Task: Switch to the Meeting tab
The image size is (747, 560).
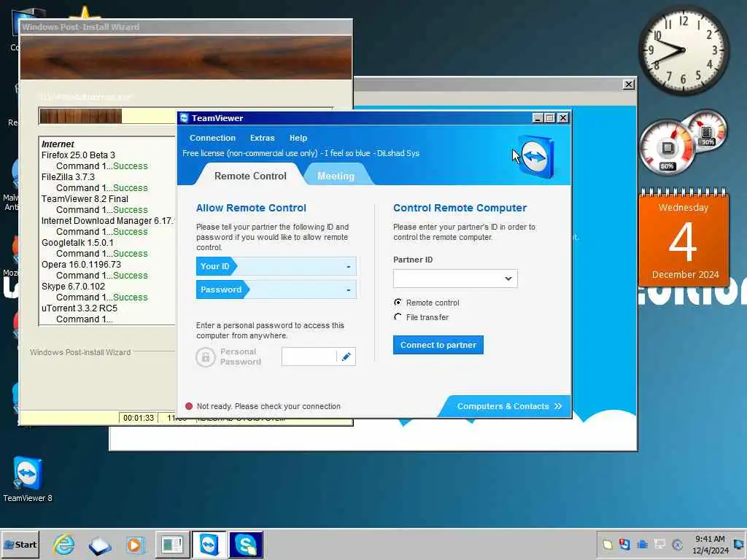Action: pos(336,176)
